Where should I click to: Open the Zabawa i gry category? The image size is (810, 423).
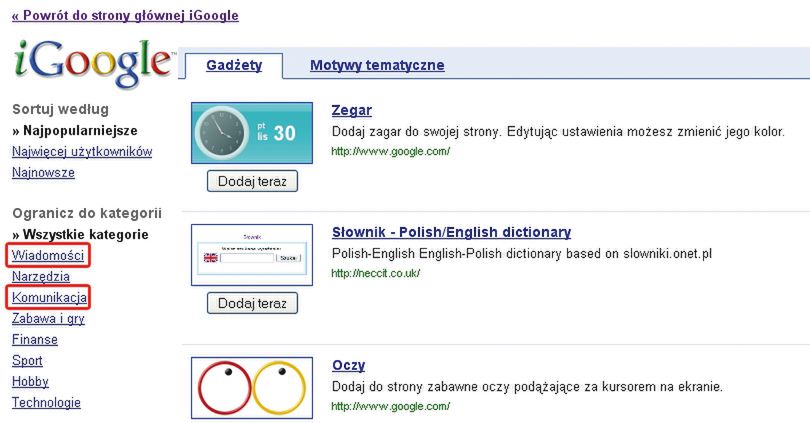click(48, 319)
